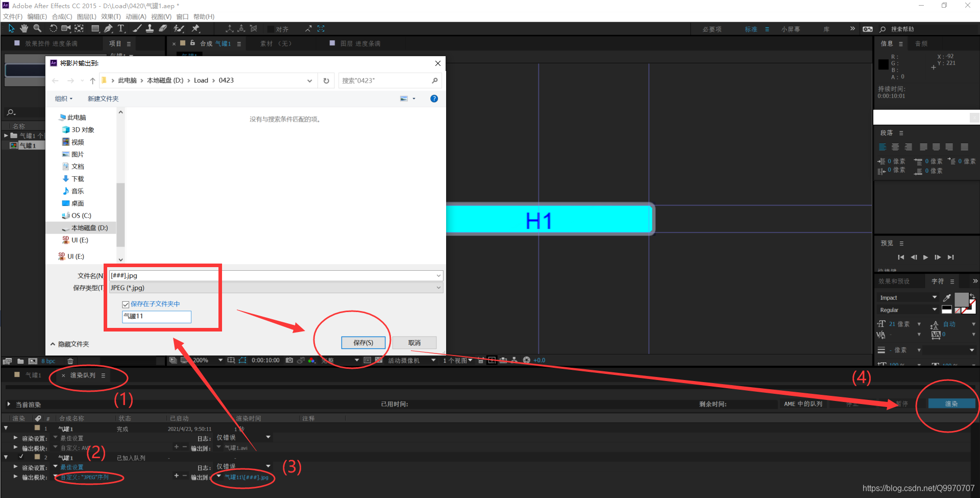The width and height of the screenshot is (980, 498).
Task: Open help in the save dialog
Action: 434,99
